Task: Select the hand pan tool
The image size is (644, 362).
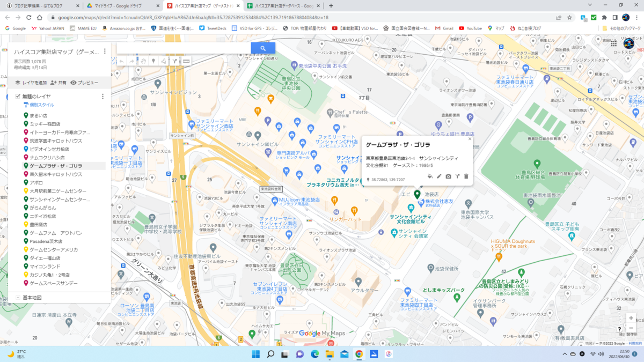Action: point(143,62)
